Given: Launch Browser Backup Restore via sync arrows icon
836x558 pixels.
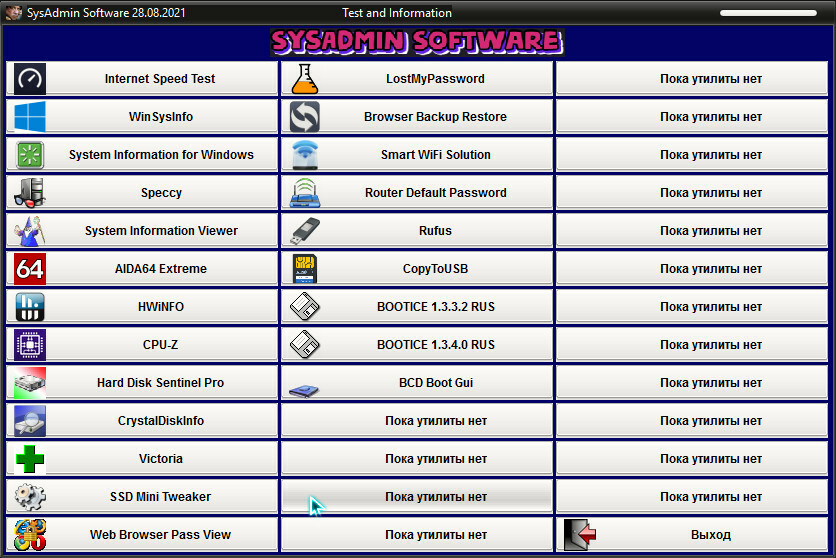Looking at the screenshot, I should 305,117.
